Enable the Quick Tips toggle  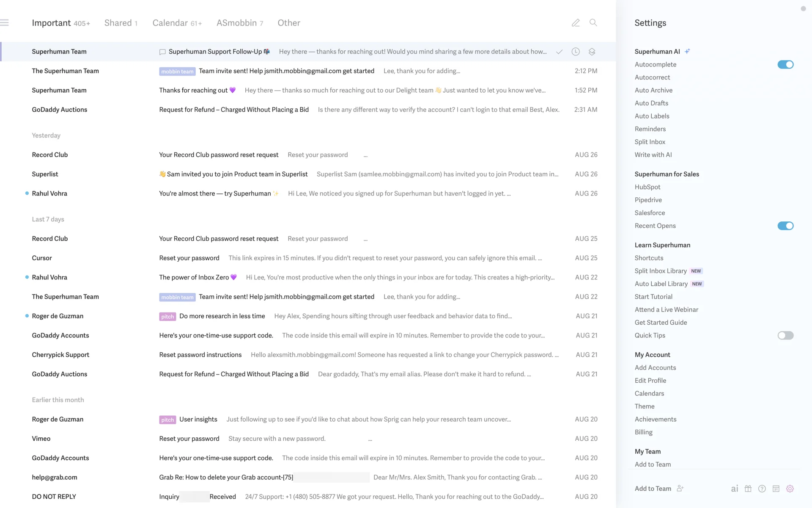785,335
